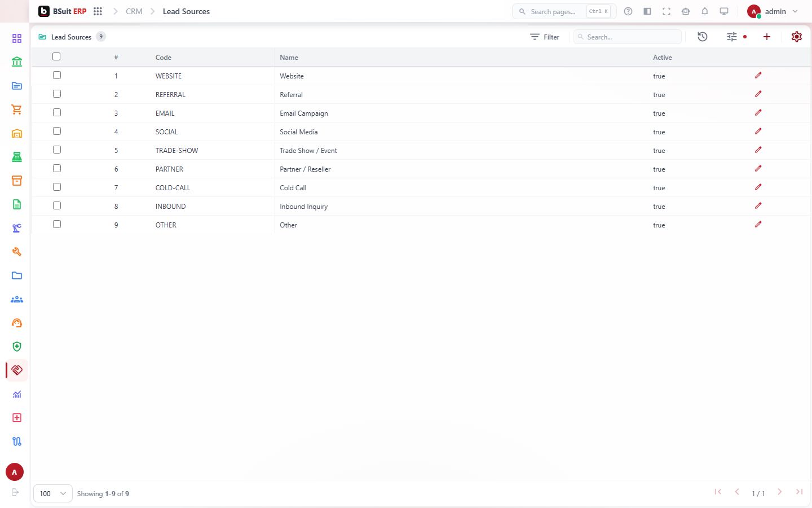812x508 pixels.
Task: Check the WEBSITE row checkbox
Action: (57, 75)
